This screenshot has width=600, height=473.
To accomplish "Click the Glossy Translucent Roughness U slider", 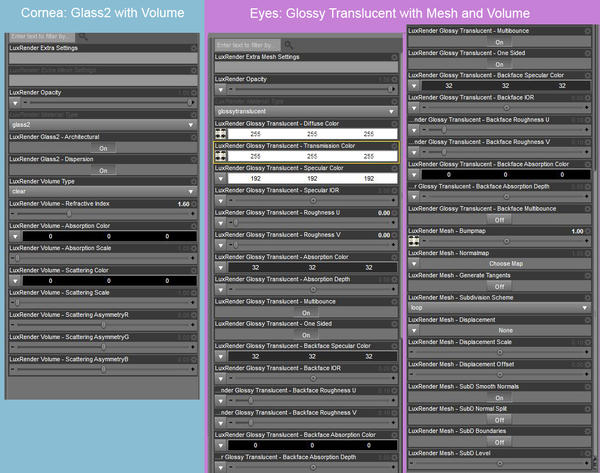I will (x=312, y=223).
